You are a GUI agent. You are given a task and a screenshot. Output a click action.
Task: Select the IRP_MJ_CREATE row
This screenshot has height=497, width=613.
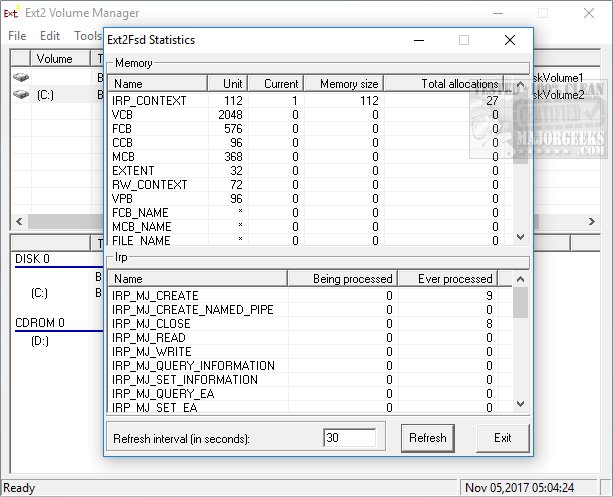point(310,296)
